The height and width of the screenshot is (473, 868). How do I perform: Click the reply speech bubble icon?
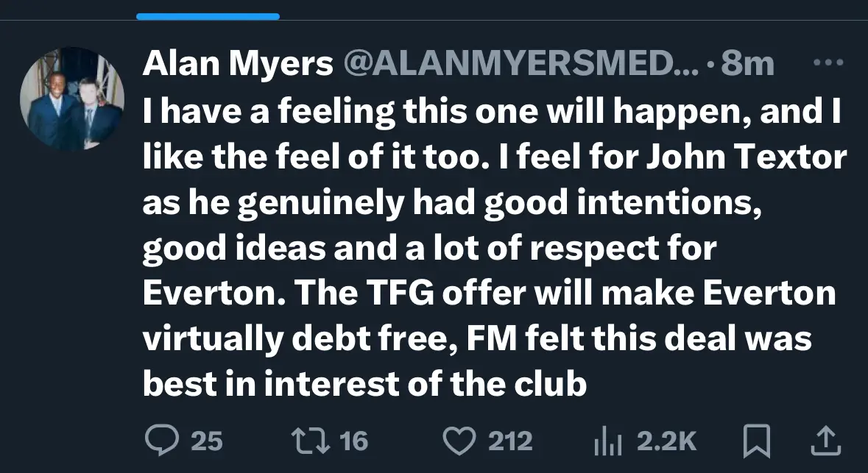point(162,441)
